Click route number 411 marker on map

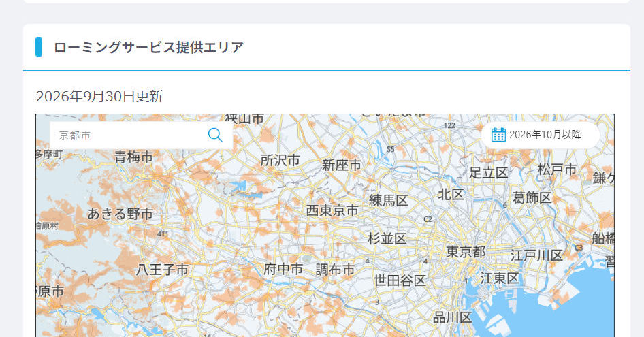point(163,234)
